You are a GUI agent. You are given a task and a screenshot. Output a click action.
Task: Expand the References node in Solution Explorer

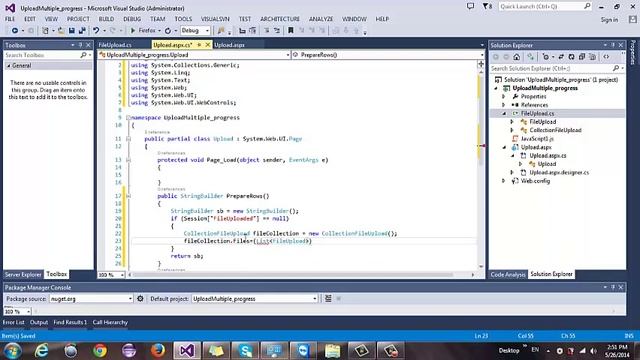pyautogui.click(x=504, y=105)
